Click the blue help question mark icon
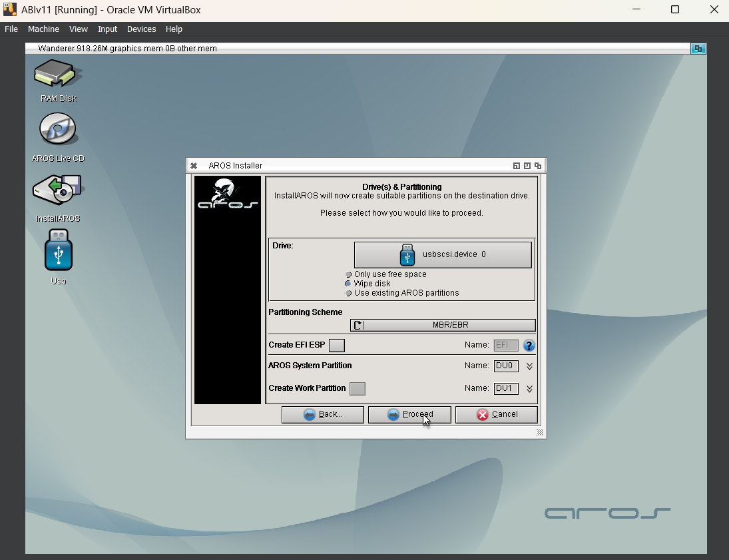This screenshot has height=560, width=729. 529,346
